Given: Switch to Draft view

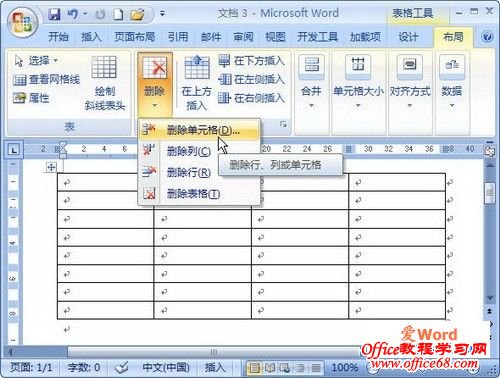Looking at the screenshot, I should (316, 368).
